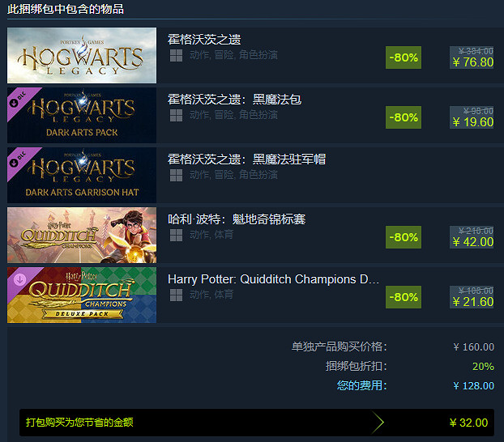Click -80% discount badge for 霍格沃茨之遗
The width and height of the screenshot is (504, 442).
404,57
